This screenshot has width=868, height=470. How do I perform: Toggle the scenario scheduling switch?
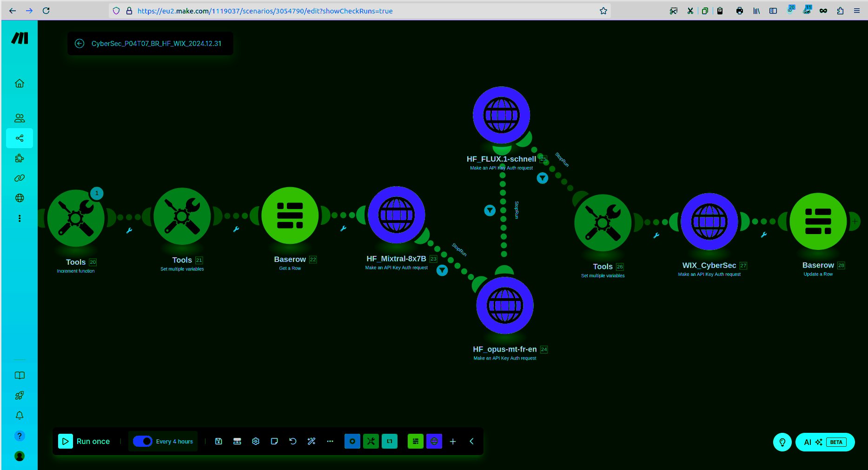[x=142, y=441]
